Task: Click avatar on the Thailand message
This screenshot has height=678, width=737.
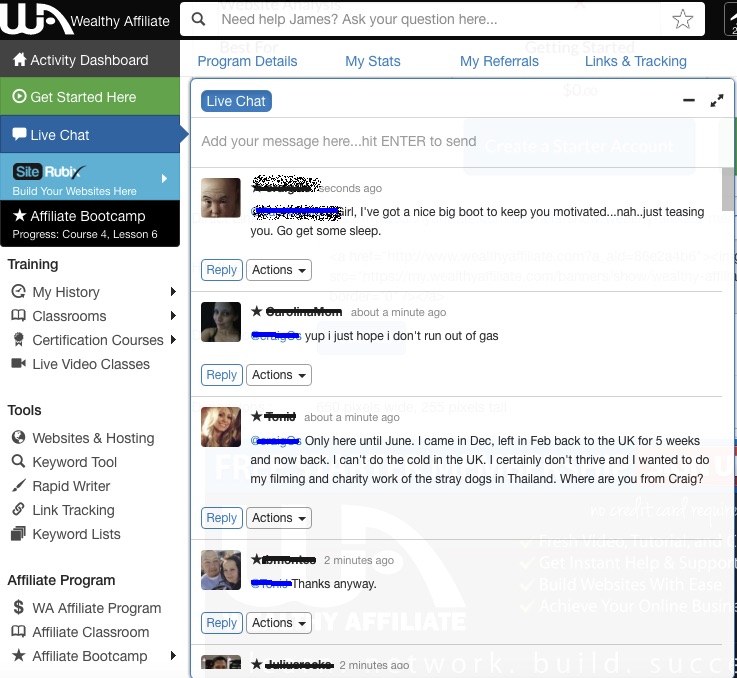Action: point(221,426)
